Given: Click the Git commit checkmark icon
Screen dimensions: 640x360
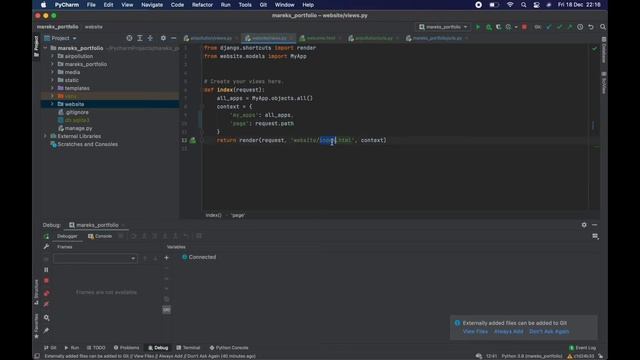Looking at the screenshot, I should [x=559, y=27].
